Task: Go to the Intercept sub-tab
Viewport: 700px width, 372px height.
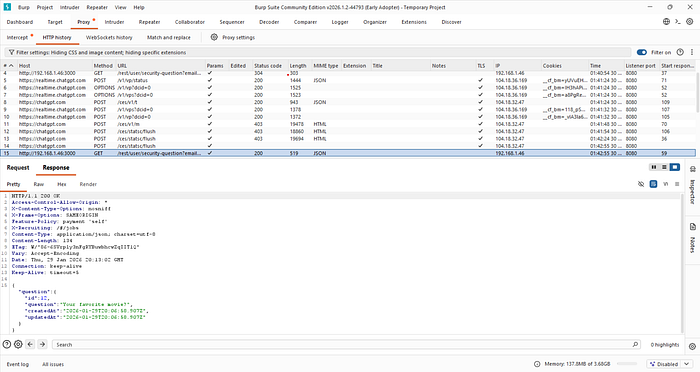Action: click(x=17, y=38)
